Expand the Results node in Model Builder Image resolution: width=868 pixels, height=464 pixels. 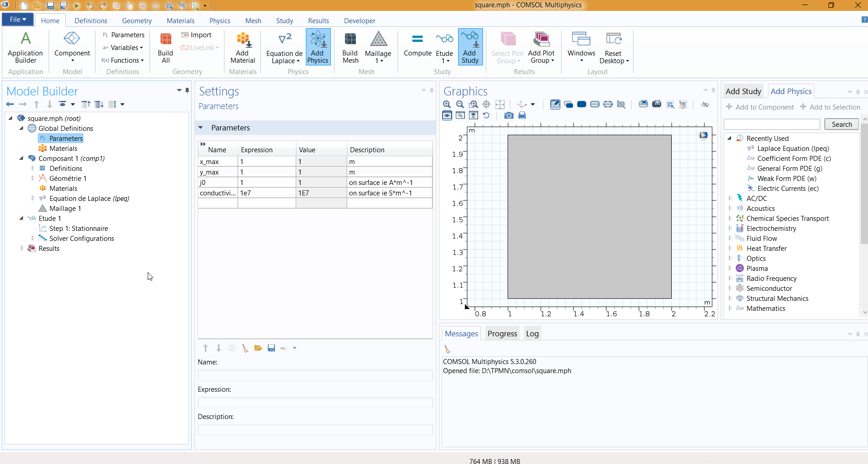pyautogui.click(x=22, y=249)
